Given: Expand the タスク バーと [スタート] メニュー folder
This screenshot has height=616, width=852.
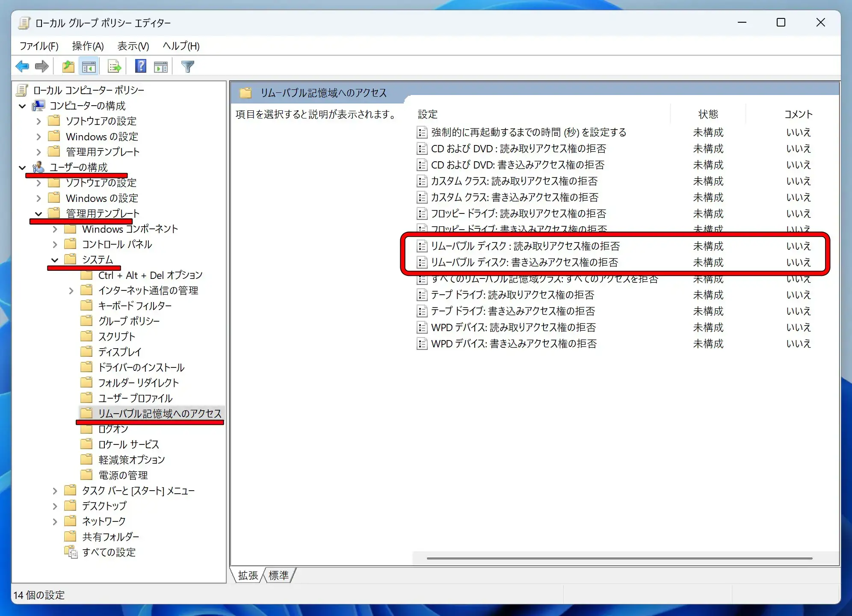Looking at the screenshot, I should pos(55,491).
